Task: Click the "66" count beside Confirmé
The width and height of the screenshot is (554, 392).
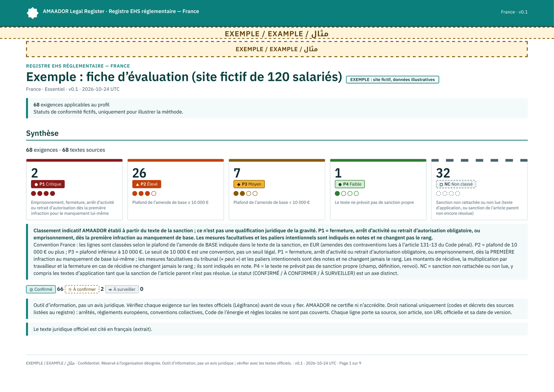Action: (60, 289)
